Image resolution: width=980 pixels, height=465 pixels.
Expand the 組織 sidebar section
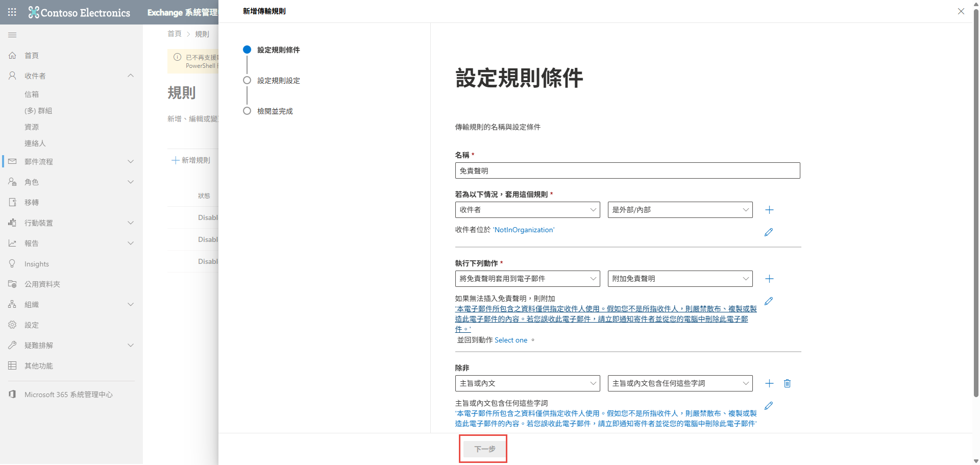point(131,304)
